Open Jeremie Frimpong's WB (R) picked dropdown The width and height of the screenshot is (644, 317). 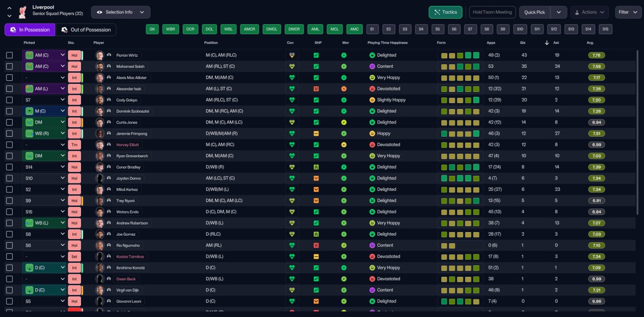click(44, 133)
